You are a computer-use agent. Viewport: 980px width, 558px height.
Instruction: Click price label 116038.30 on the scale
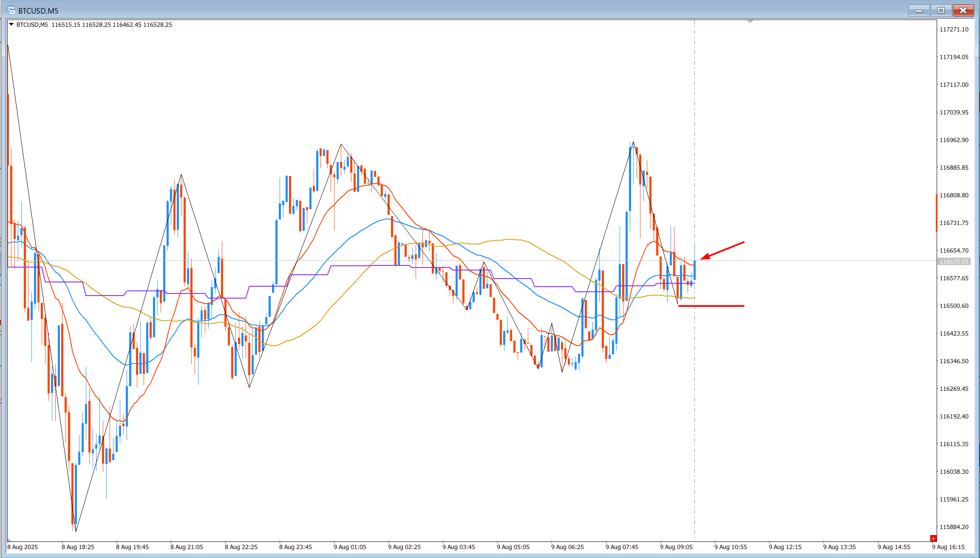[954, 472]
